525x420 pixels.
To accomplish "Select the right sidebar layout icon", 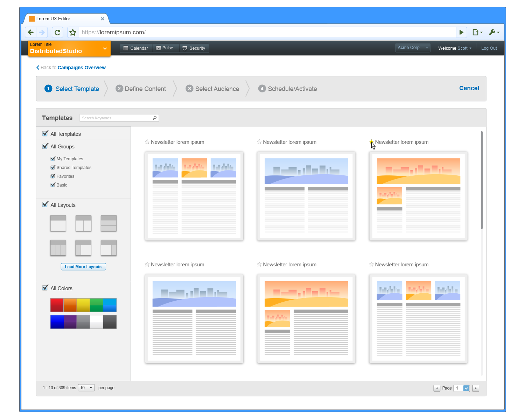I will [108, 248].
